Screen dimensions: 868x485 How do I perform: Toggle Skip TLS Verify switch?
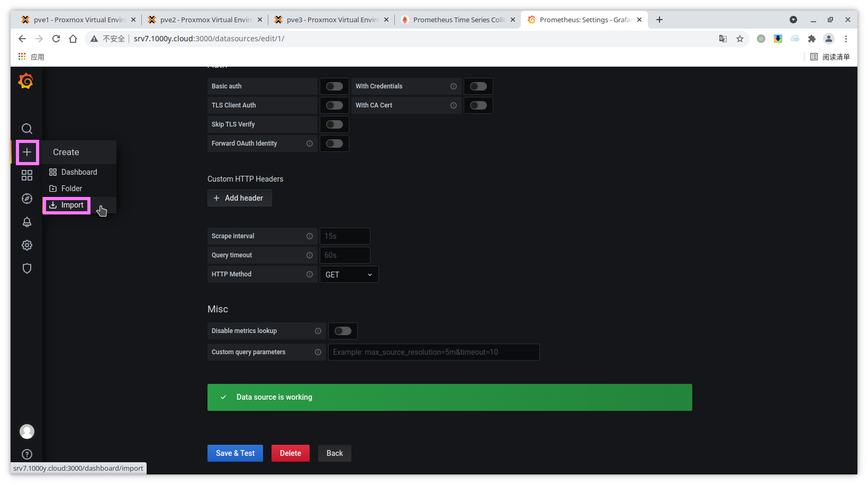coord(334,124)
